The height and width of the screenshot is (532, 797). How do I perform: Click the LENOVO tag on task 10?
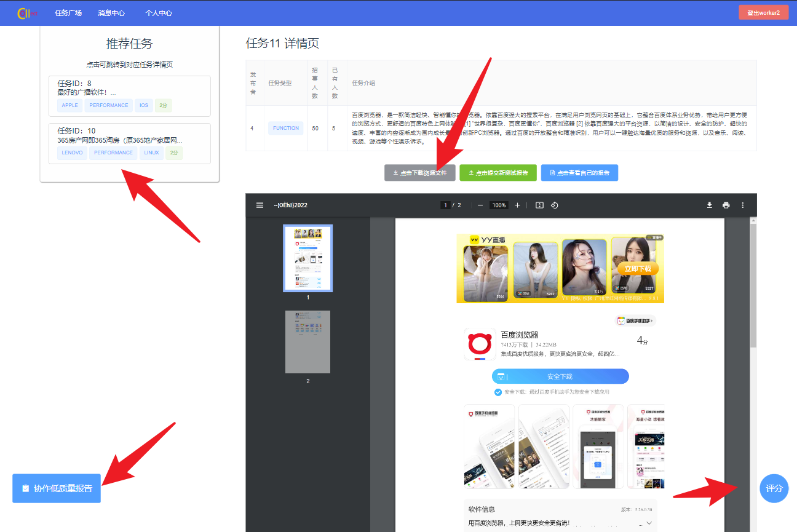[73, 153]
